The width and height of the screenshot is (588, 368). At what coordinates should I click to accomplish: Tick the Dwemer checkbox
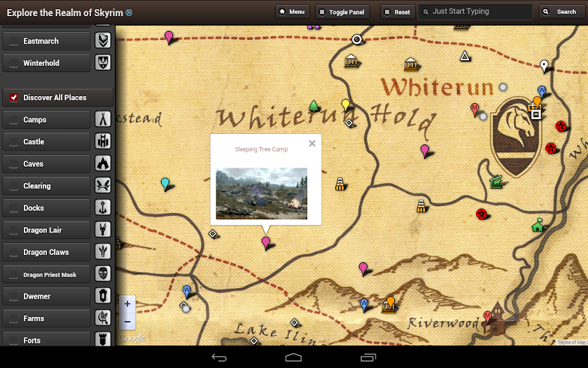13,297
